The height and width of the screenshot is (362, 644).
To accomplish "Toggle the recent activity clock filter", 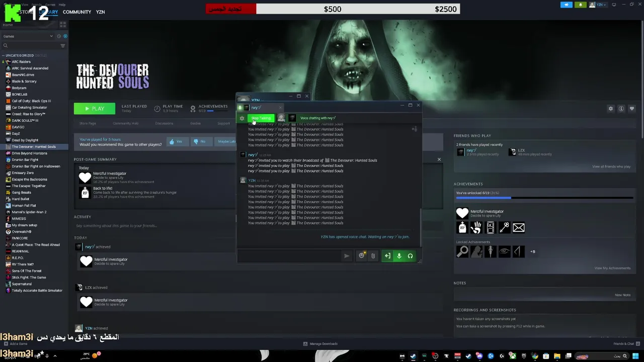I will 59,36.
